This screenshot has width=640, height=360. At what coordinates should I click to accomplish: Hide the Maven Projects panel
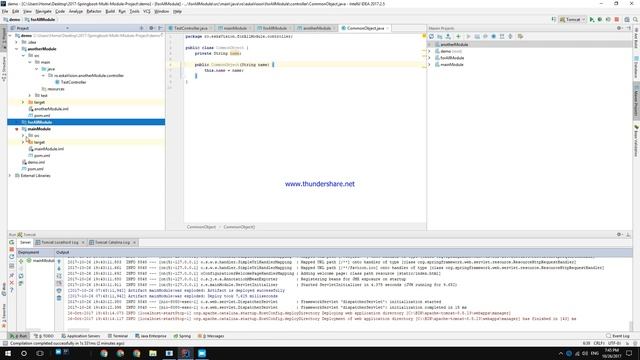coord(628,28)
